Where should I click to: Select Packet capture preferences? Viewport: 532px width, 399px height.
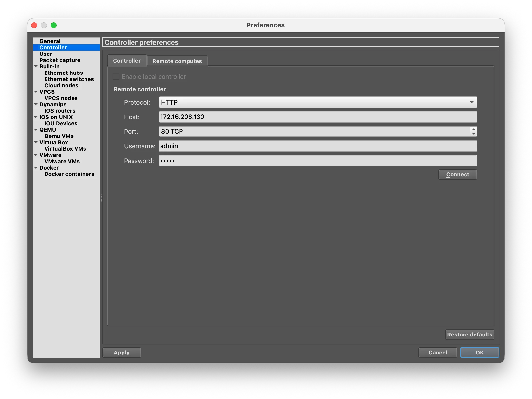click(60, 60)
